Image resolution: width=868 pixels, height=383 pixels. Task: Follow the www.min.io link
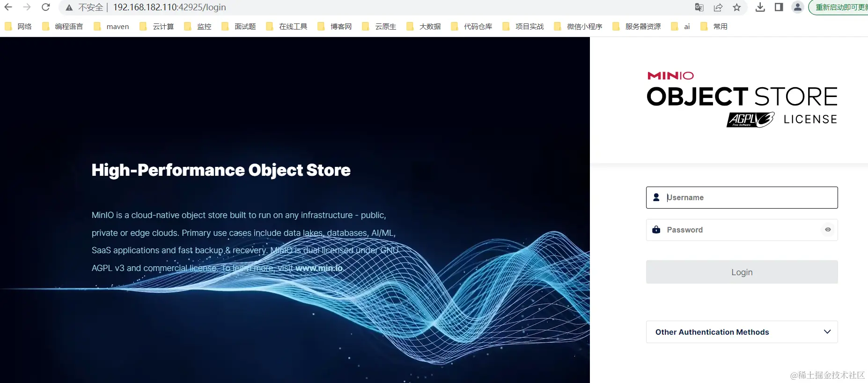pyautogui.click(x=319, y=268)
